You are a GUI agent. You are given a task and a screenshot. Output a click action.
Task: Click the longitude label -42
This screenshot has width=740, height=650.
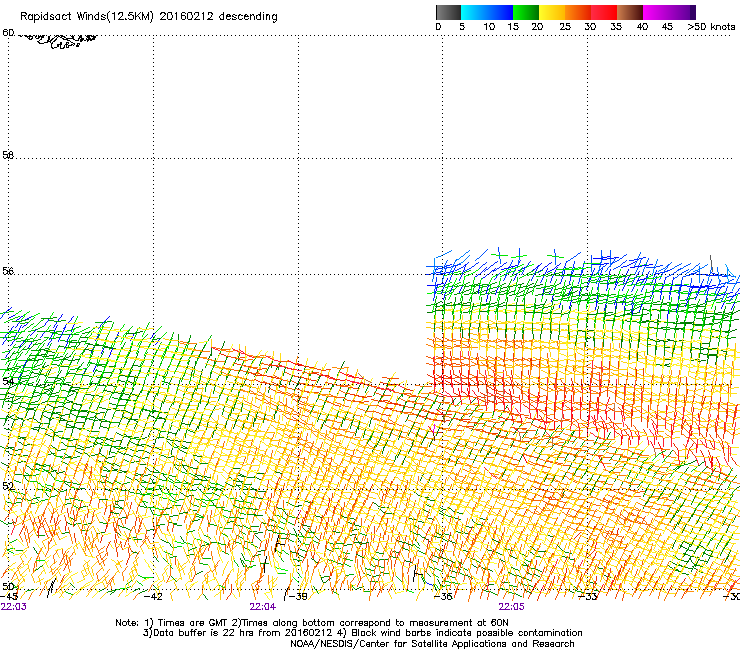point(153,596)
